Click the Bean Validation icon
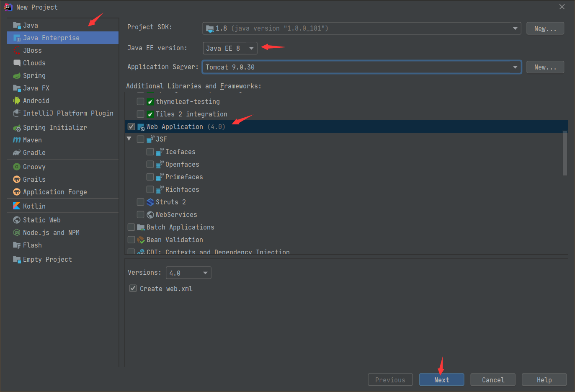The width and height of the screenshot is (575, 392). [x=141, y=240]
